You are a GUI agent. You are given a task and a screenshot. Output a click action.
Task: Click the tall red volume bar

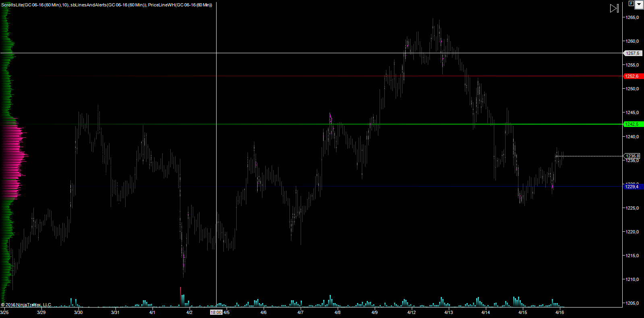(180, 296)
